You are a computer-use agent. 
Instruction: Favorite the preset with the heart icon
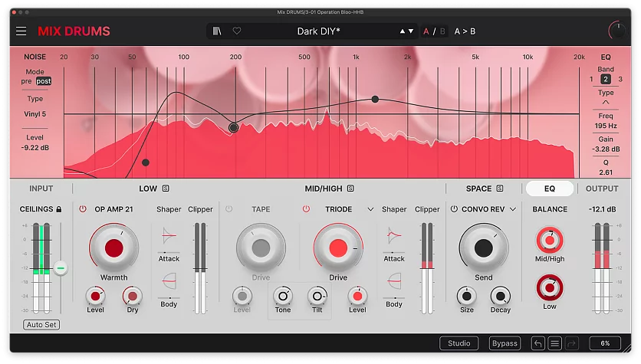[237, 31]
